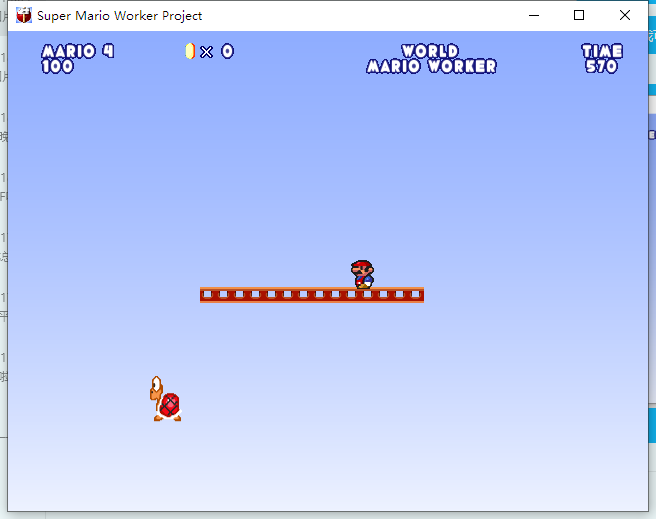
Task: Click the MARIO 4 lives counter
Action: click(78, 51)
